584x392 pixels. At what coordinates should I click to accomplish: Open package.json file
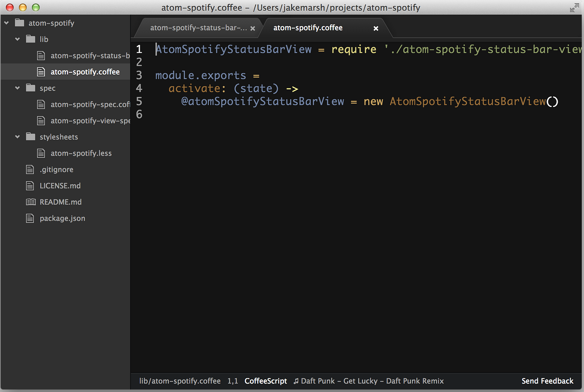click(62, 218)
